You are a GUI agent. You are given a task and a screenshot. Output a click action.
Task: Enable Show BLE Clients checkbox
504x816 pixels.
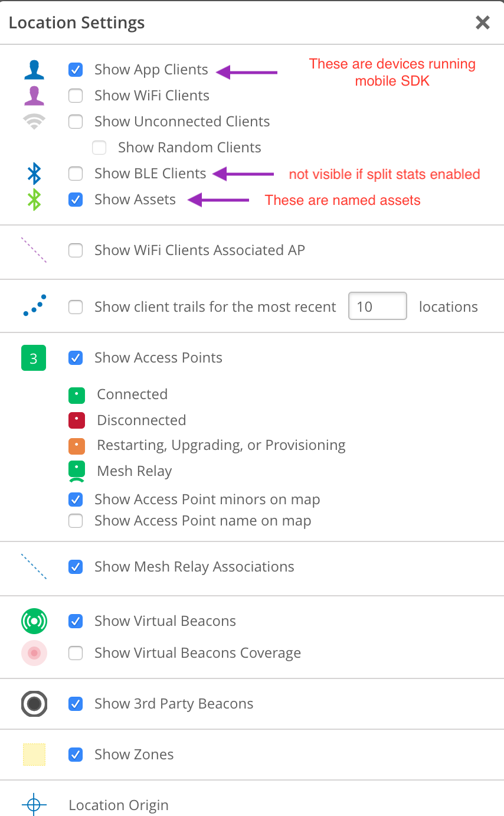[x=76, y=174]
